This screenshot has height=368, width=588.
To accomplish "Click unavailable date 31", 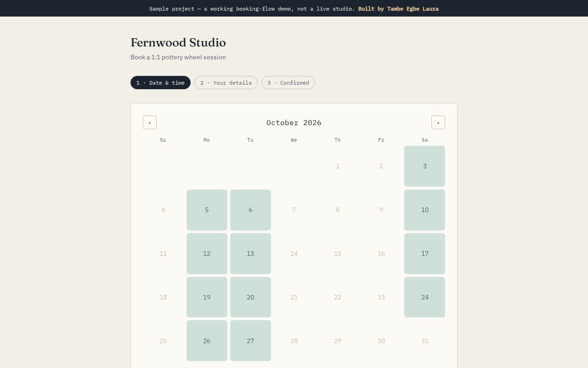I will click(x=424, y=341).
